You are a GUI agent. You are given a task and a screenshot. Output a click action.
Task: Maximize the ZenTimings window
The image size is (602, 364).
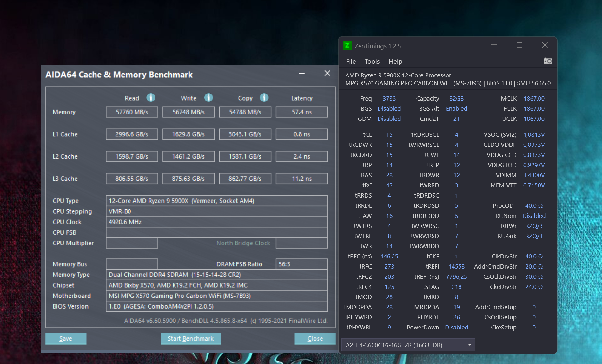tap(519, 45)
